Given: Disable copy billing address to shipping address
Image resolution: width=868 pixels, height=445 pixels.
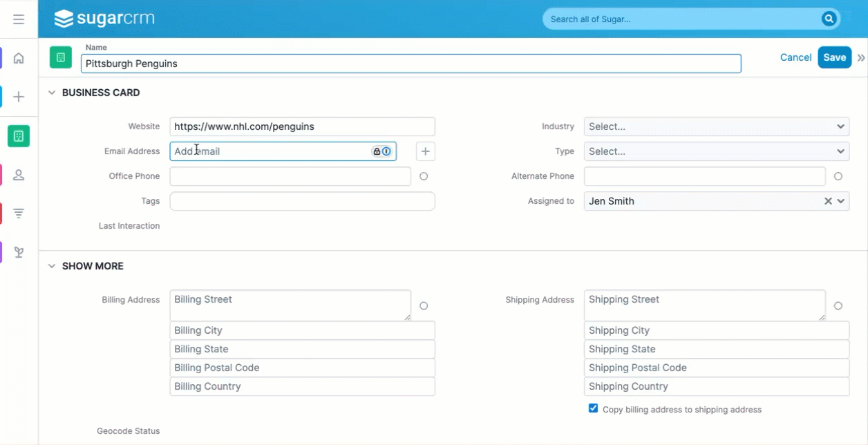Looking at the screenshot, I should click(593, 408).
